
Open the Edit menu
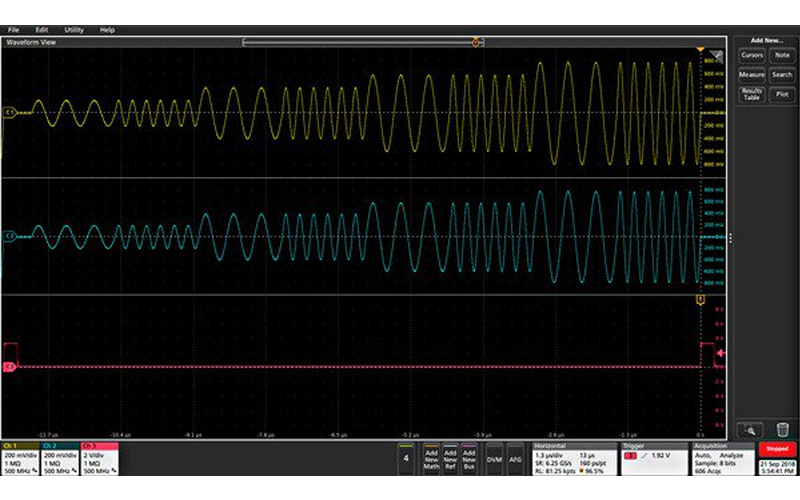(42, 30)
